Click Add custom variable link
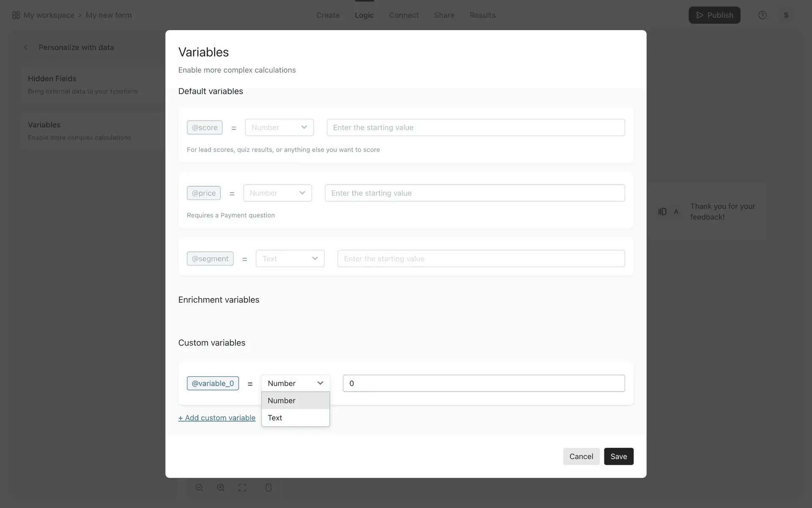The height and width of the screenshot is (508, 812). (217, 418)
